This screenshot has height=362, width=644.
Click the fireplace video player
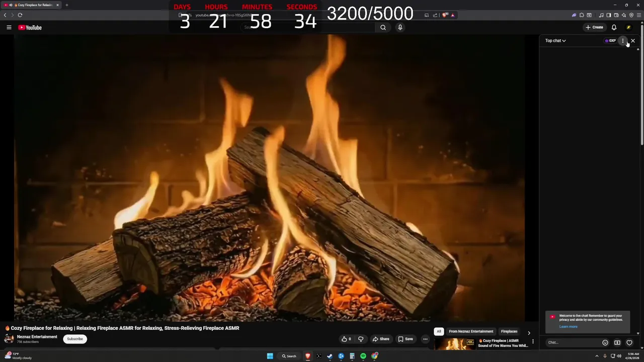pos(269,178)
